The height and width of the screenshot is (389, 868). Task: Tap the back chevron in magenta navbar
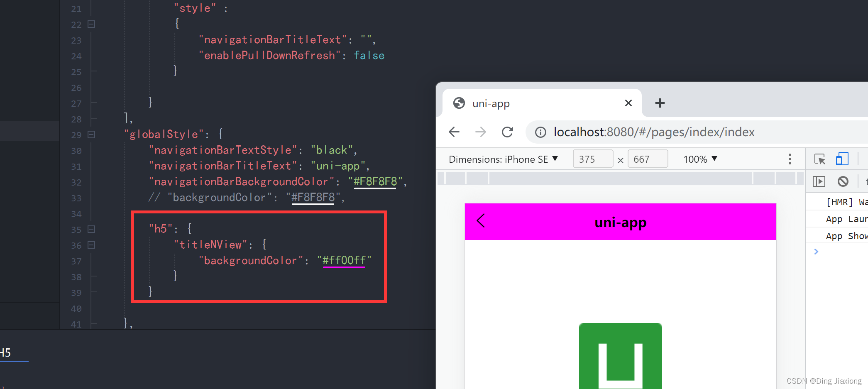coord(481,220)
